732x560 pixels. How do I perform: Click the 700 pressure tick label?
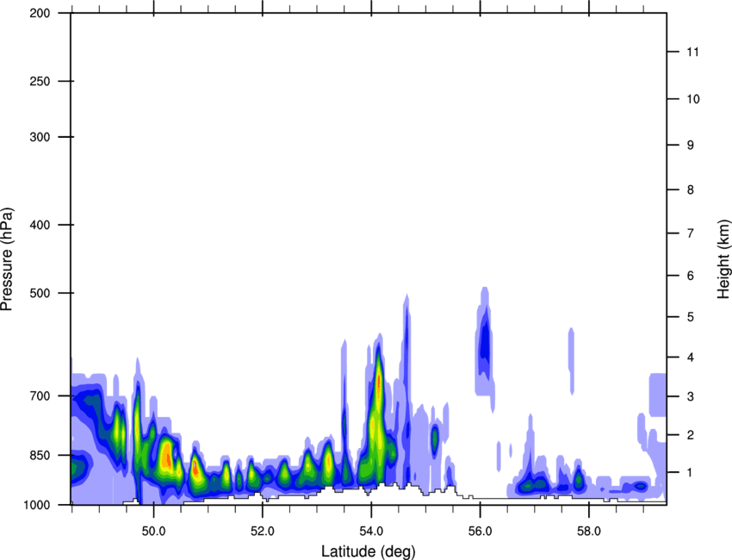pos(40,395)
